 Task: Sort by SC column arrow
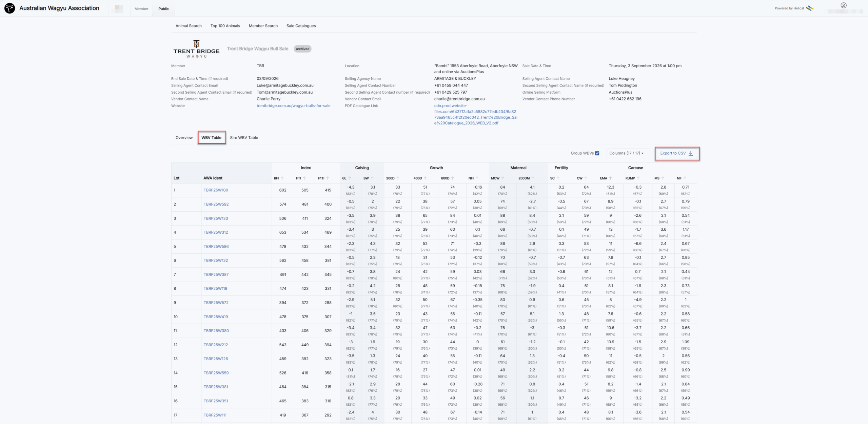pos(558,178)
